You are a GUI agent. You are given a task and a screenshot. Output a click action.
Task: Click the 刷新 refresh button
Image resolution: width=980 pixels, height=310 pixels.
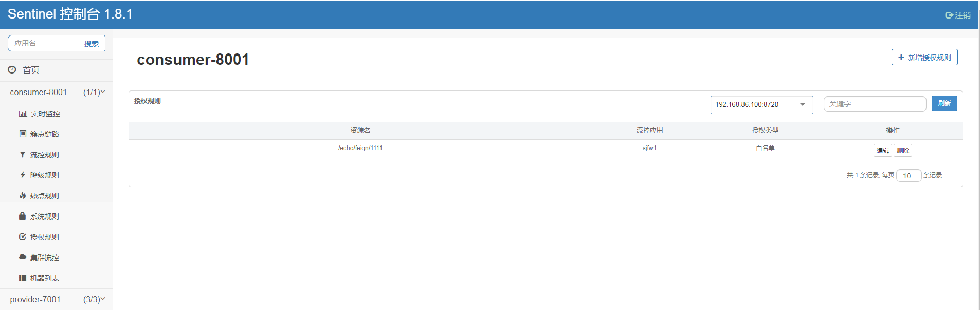click(944, 103)
